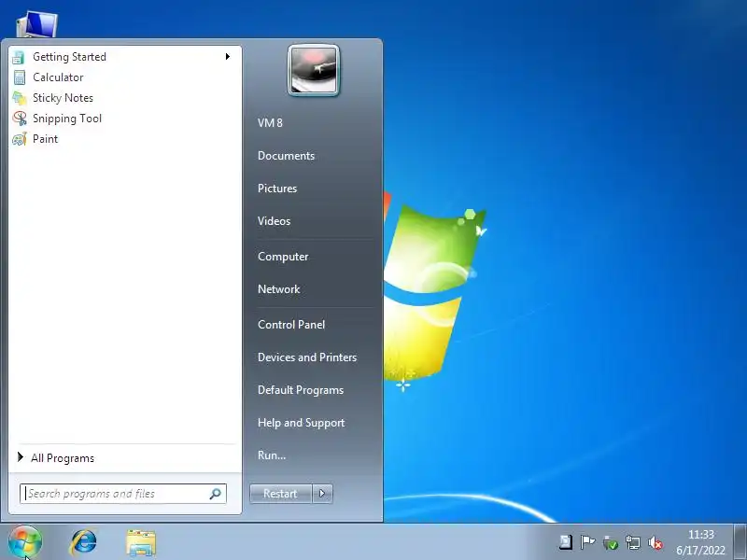The image size is (747, 560).
Task: Open Default Programs
Action: click(x=301, y=390)
